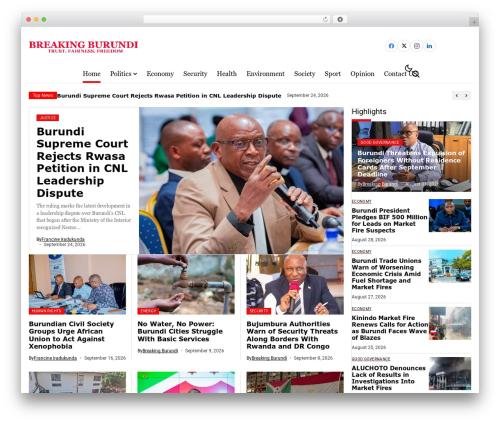500x423 pixels.
Task: Open the Environment menu item
Action: (265, 74)
